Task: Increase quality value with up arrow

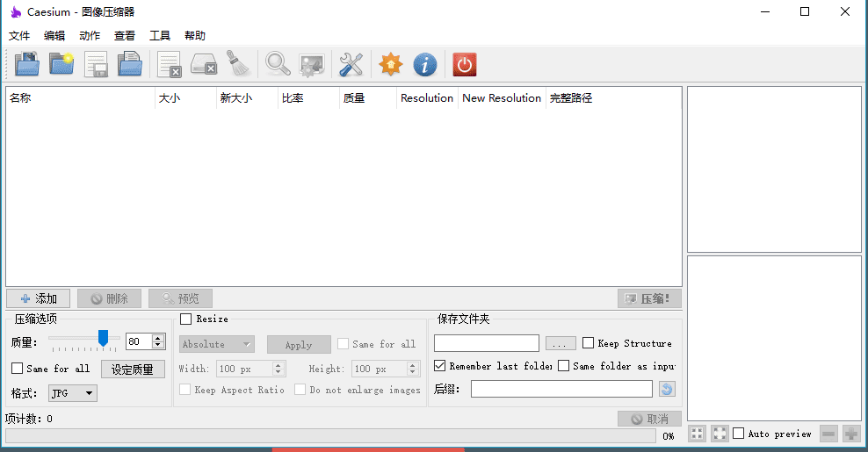Action: click(x=158, y=338)
